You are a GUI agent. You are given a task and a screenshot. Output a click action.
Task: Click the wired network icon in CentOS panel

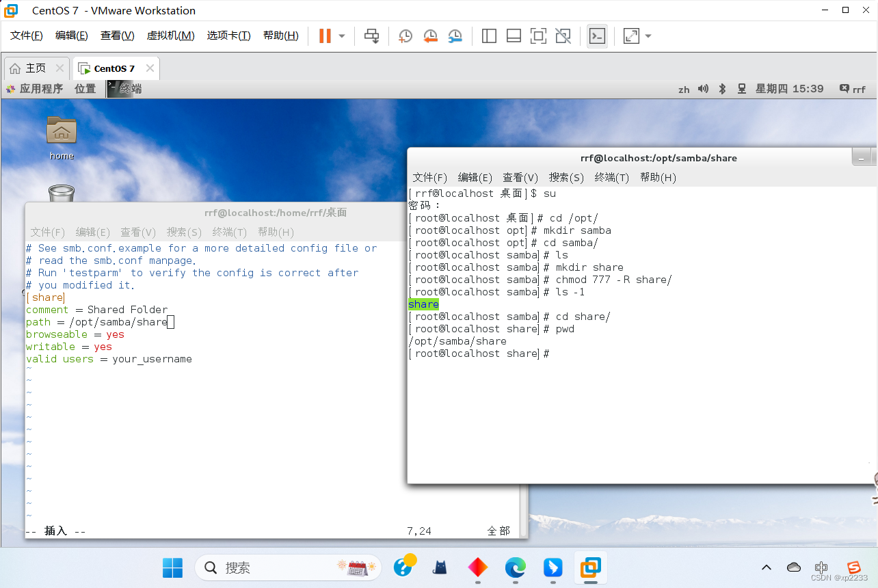(x=741, y=89)
